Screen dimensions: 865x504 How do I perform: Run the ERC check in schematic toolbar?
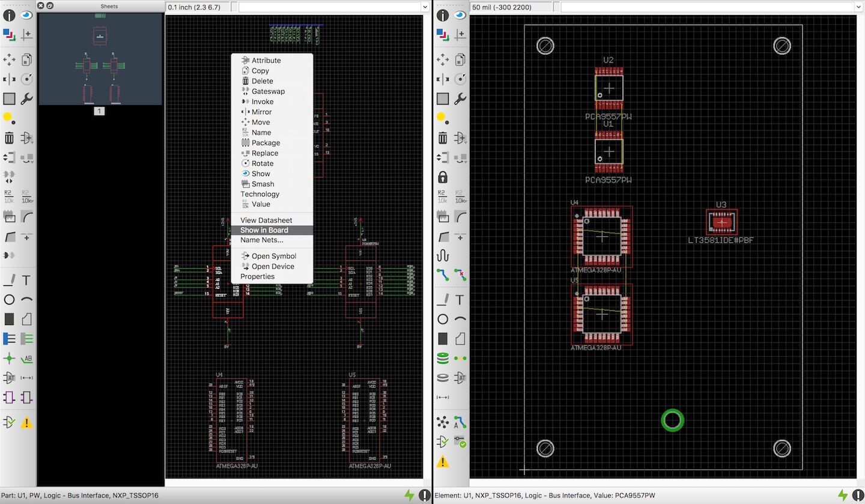(9, 422)
